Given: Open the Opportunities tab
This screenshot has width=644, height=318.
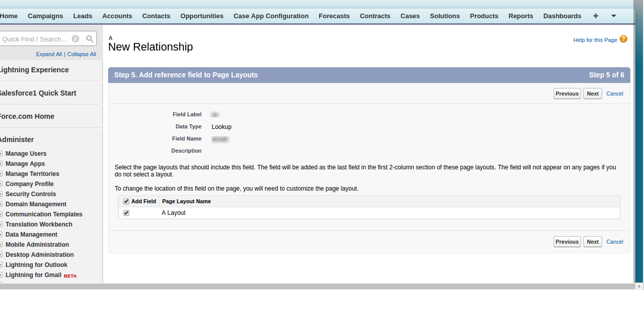Looking at the screenshot, I should [x=202, y=16].
